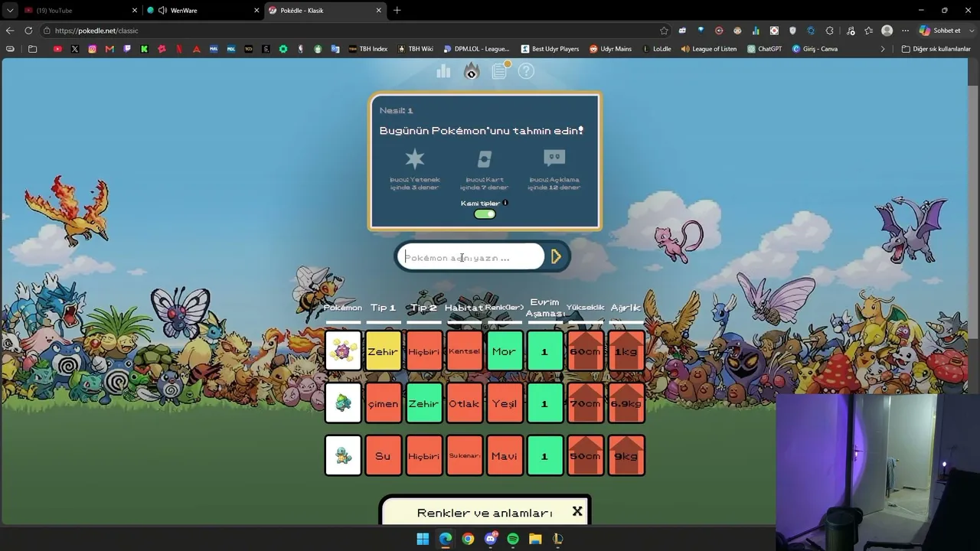Click the flame streak icon
The height and width of the screenshot is (551, 980).
(x=472, y=71)
